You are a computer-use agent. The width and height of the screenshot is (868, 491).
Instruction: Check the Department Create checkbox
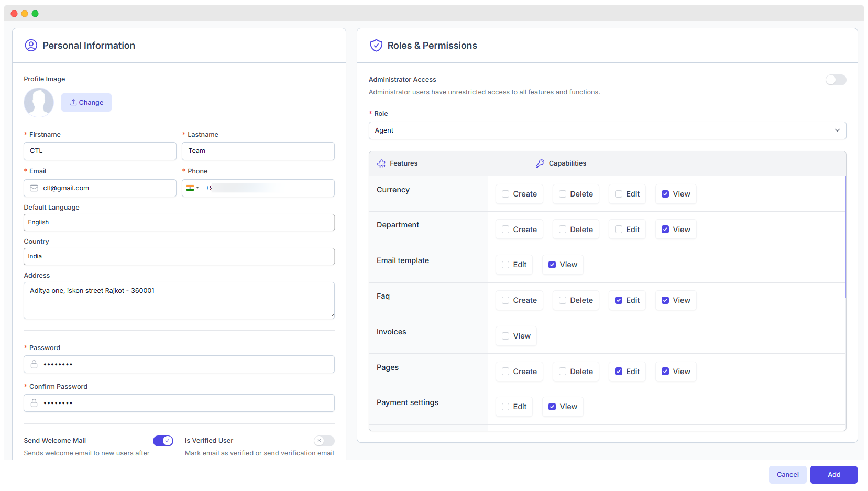click(506, 230)
